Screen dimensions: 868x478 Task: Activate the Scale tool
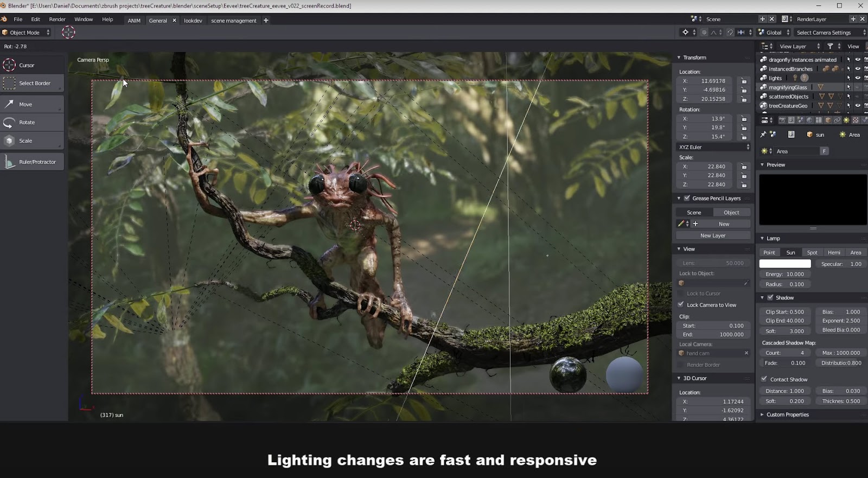(32, 141)
